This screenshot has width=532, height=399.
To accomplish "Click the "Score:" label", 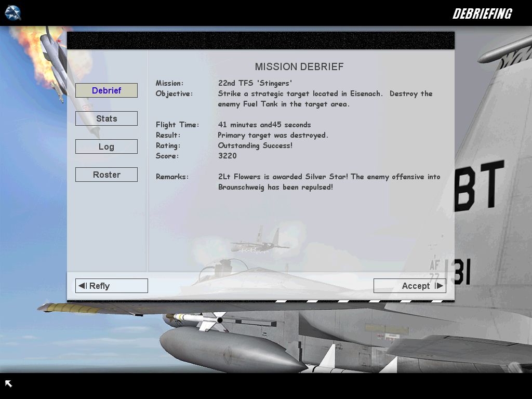I will 167,156.
